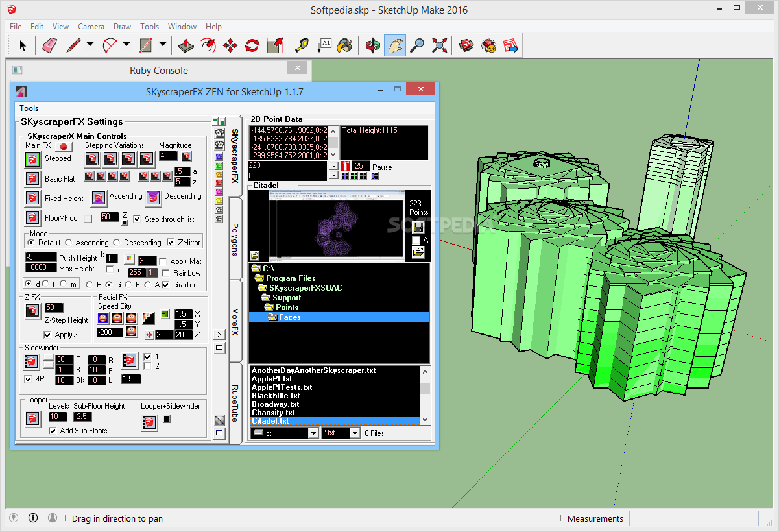Open the Extension Warehouse toolbar icon
This screenshot has height=532, width=779.
click(x=488, y=45)
